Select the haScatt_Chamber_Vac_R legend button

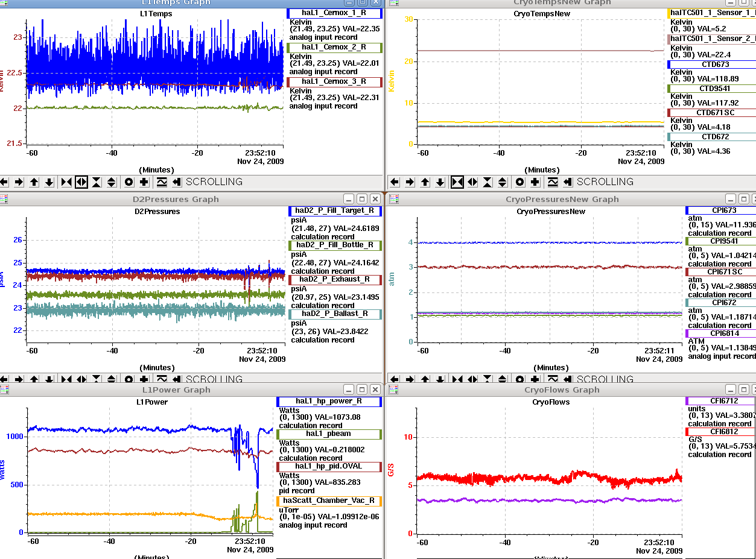(329, 501)
